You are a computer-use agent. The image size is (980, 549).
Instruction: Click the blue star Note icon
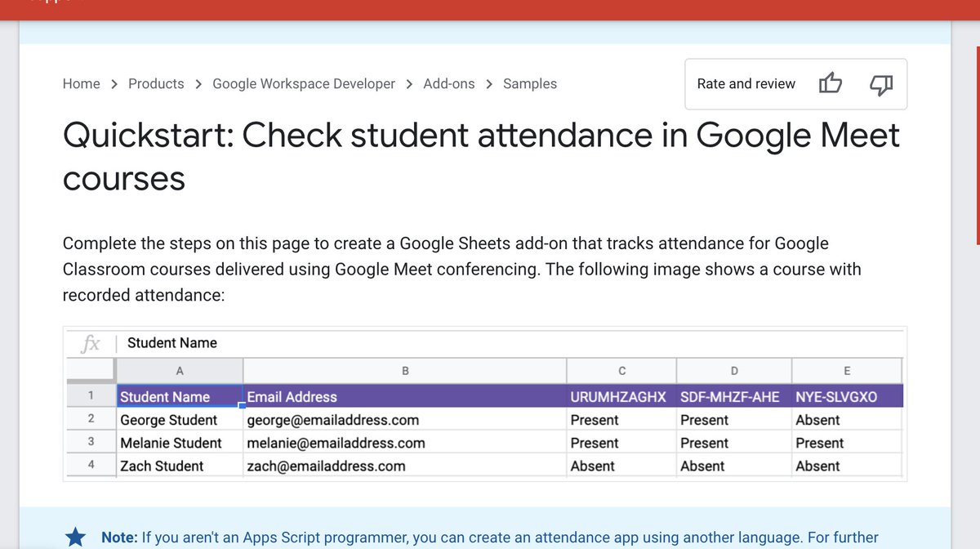pyautogui.click(x=75, y=538)
